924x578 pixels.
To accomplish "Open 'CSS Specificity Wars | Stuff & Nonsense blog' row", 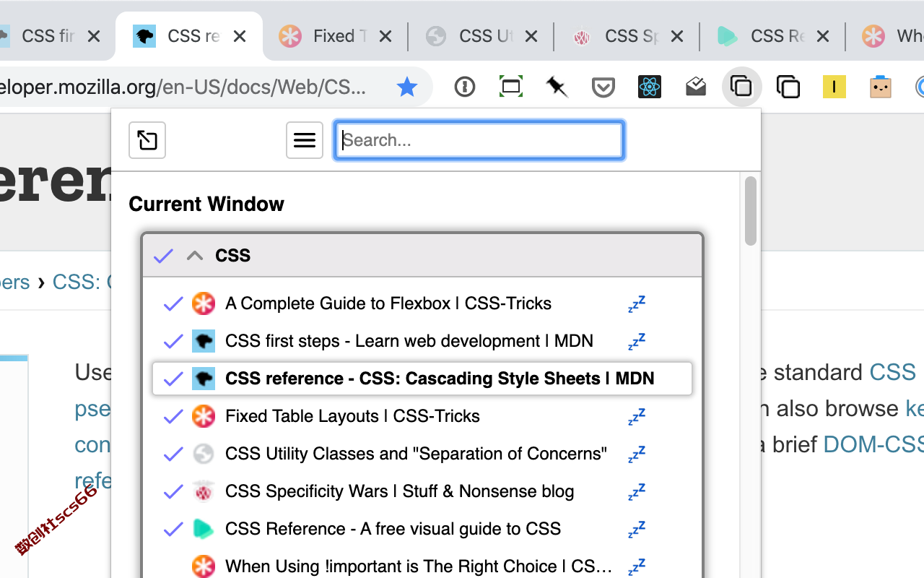I will pos(399,492).
